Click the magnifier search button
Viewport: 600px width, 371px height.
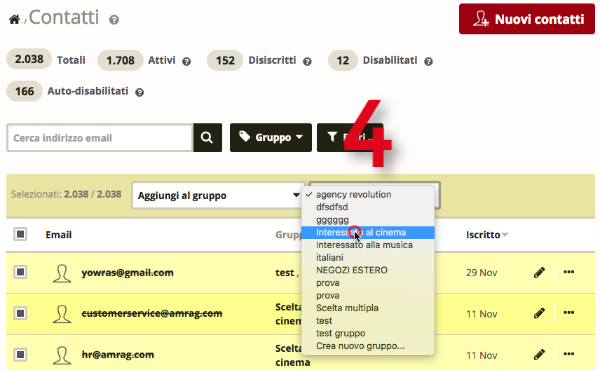coord(207,137)
